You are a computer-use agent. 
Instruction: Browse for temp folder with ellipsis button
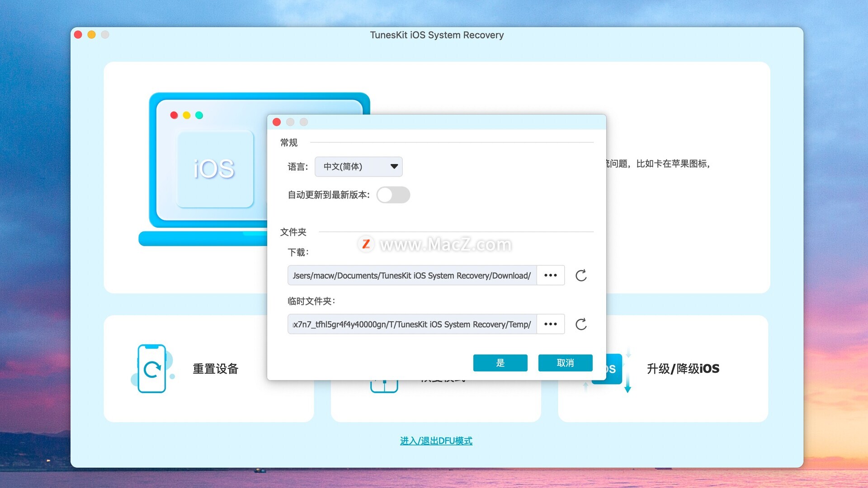pyautogui.click(x=551, y=324)
